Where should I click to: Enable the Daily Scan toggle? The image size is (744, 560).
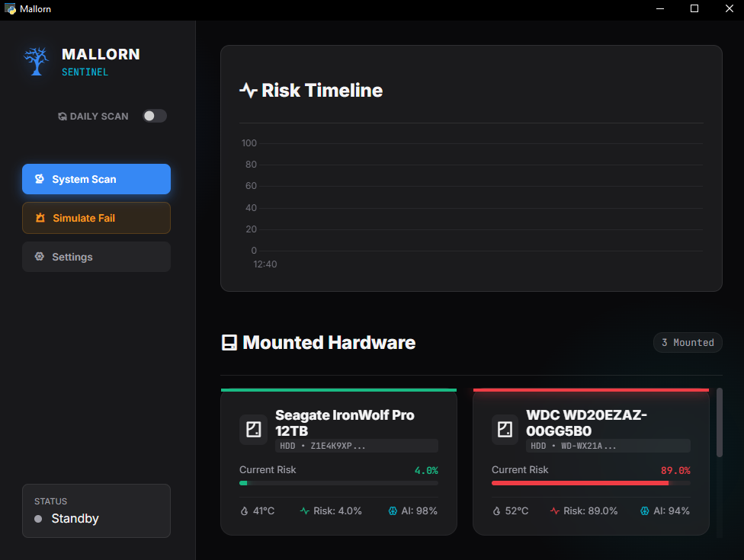[x=154, y=116]
